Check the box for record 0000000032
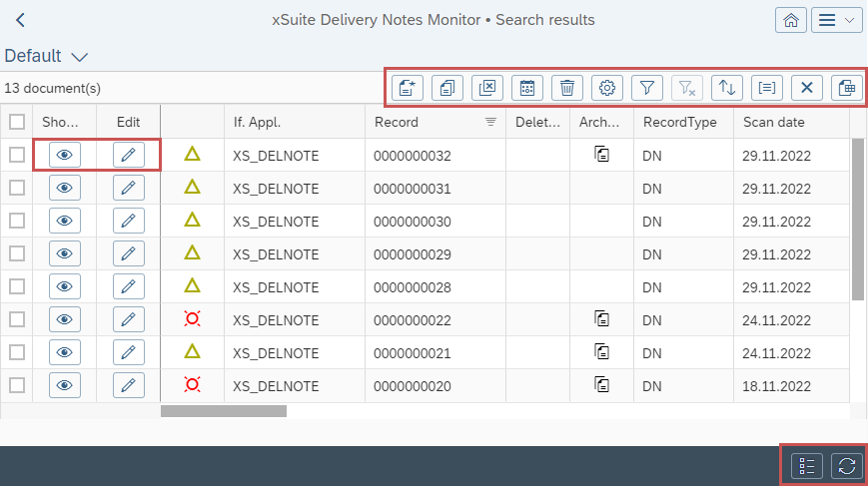 17,155
